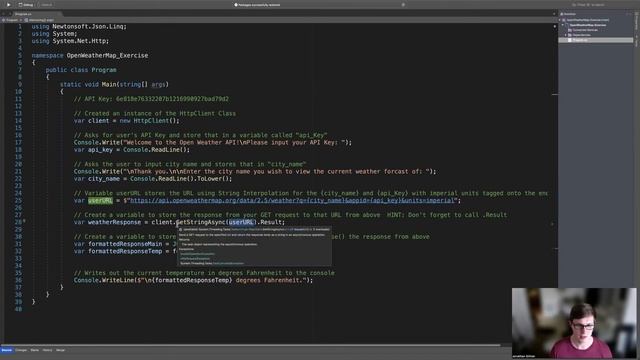Viewport: 640px width, 360px height.
Task: Click the 'Main' method name on line 9
Action: tap(109, 84)
